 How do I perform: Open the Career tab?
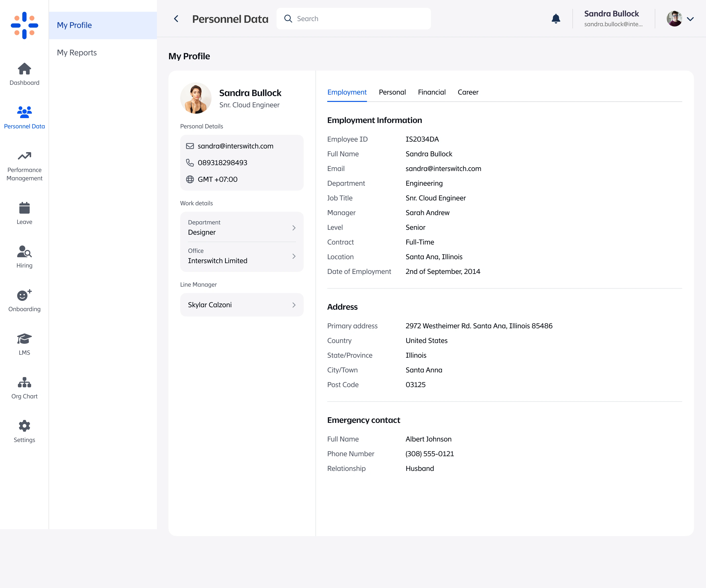coord(468,92)
